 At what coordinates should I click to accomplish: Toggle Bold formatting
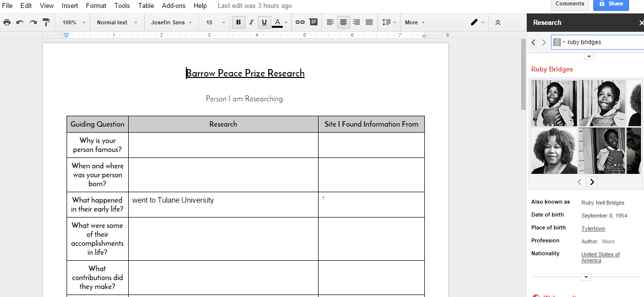click(x=239, y=22)
